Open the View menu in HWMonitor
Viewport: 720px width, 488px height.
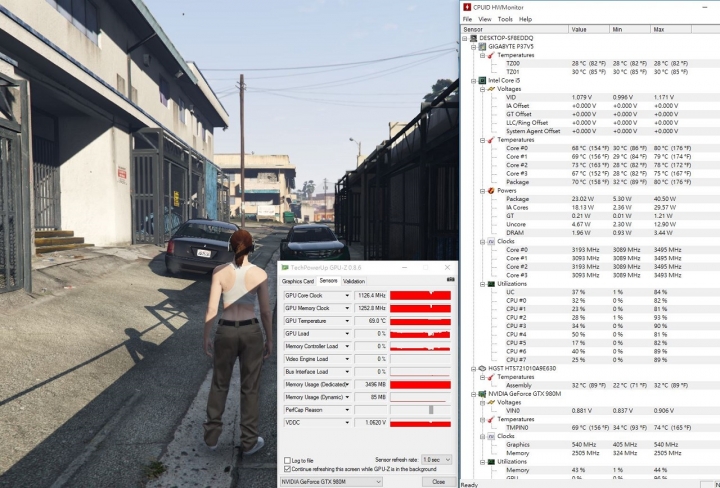484,19
